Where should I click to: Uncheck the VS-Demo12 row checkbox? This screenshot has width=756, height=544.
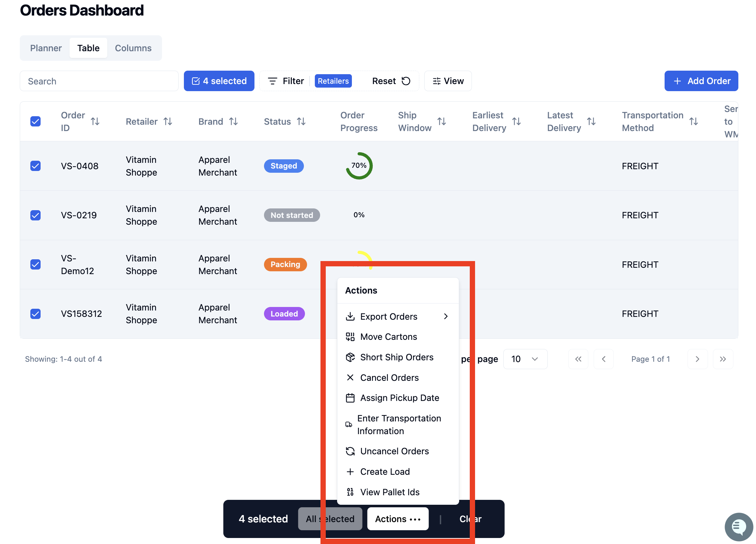[35, 264]
